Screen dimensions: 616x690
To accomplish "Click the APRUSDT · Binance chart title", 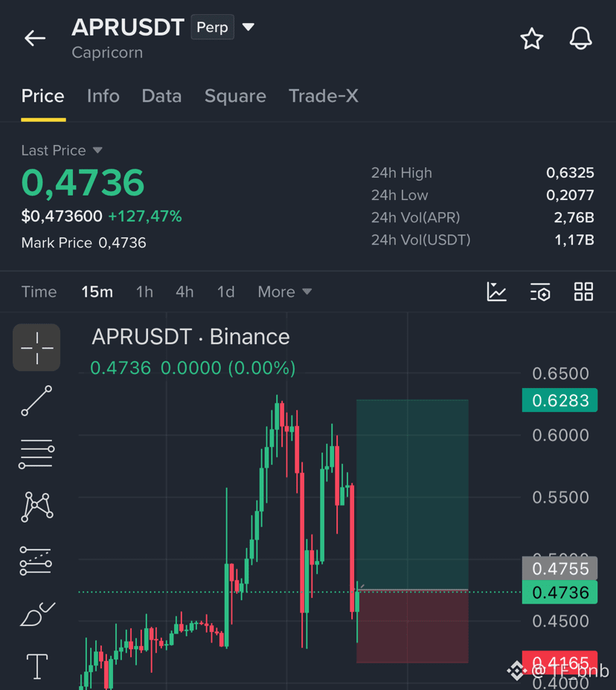I will pos(190,337).
